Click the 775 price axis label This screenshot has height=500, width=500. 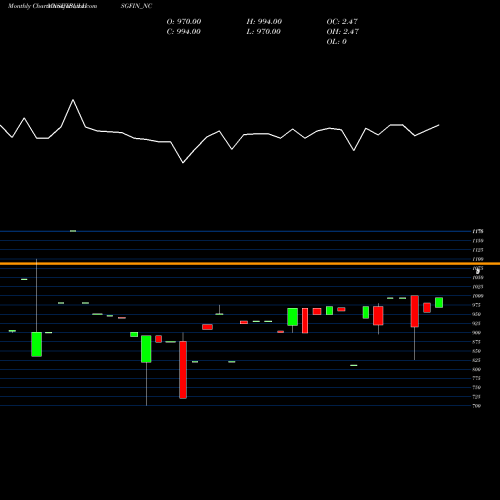(477, 378)
